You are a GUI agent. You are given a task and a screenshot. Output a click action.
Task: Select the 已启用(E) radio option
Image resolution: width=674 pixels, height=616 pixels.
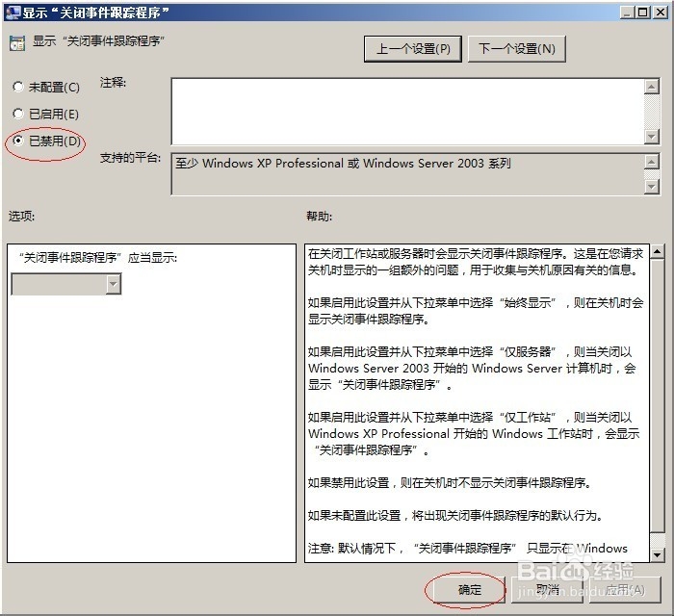coord(45,114)
